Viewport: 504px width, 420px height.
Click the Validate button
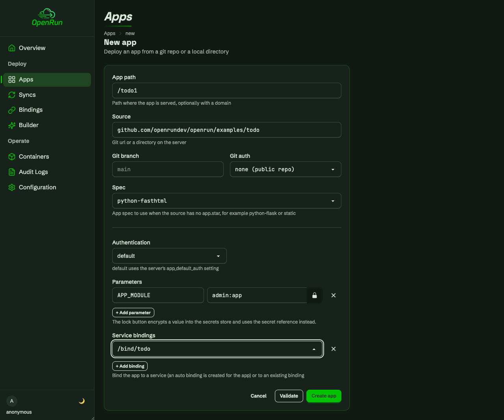289,396
